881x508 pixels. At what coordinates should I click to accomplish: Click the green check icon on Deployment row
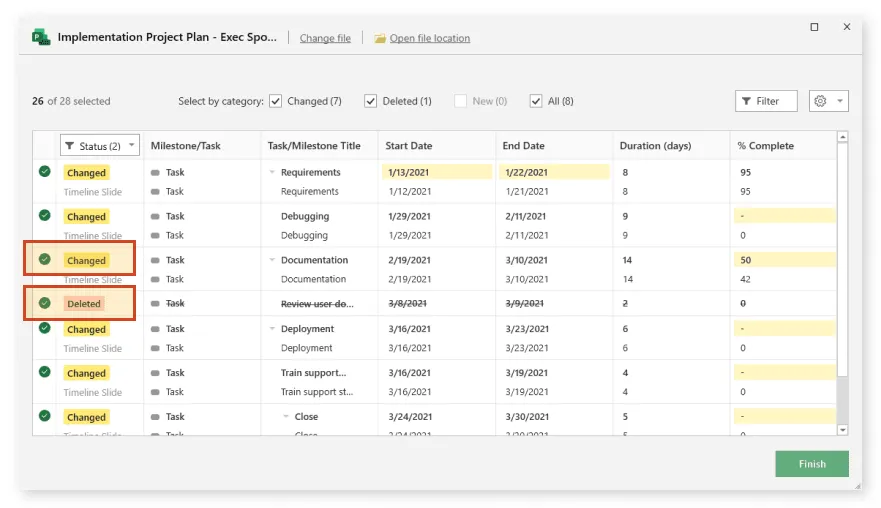tap(44, 328)
